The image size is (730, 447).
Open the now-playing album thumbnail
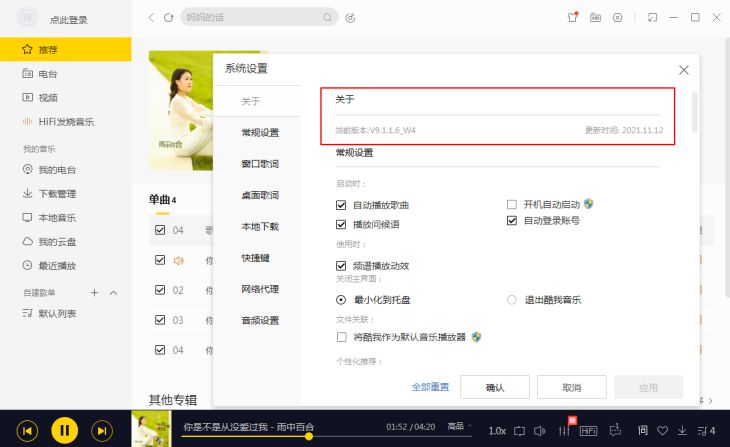coord(151,429)
